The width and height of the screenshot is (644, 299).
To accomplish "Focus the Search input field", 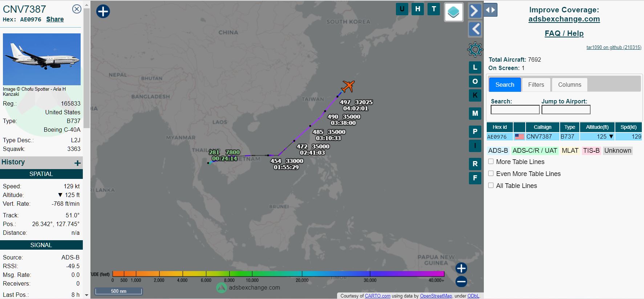I will pyautogui.click(x=515, y=110).
